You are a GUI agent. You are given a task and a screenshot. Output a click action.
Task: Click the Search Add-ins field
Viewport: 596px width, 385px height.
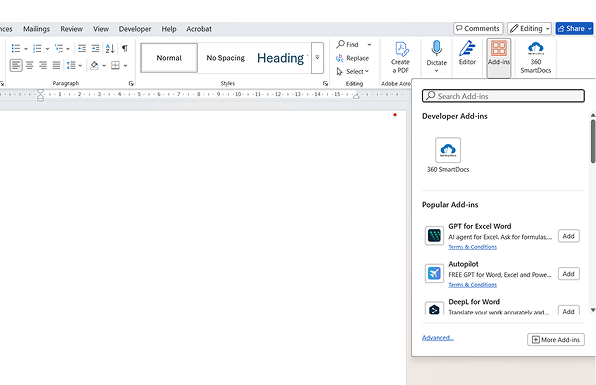click(x=503, y=96)
